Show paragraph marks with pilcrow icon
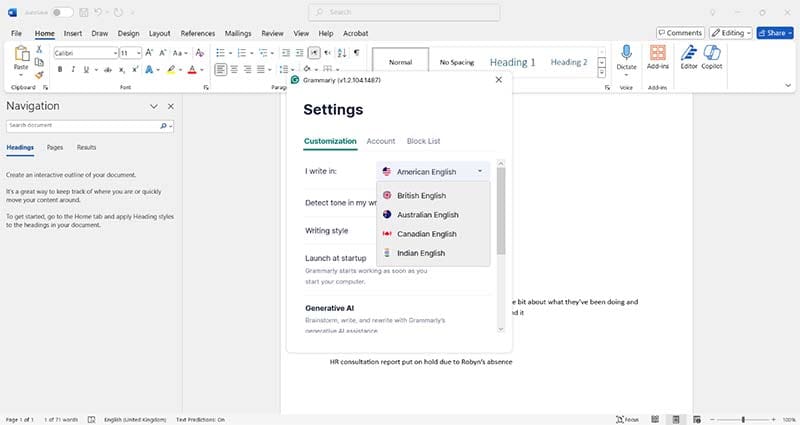Viewport: 800px width, 425px height. pos(357,53)
